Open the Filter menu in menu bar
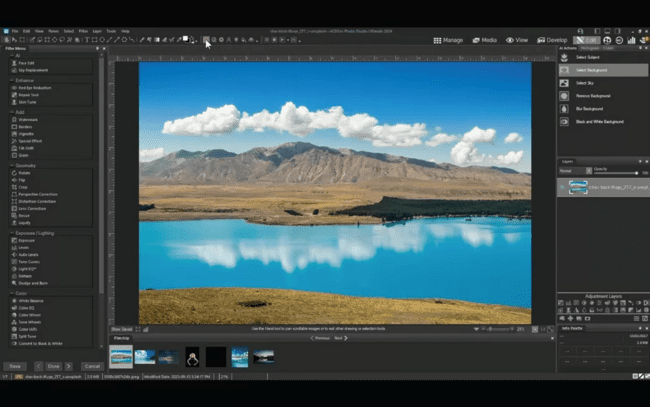Screen dimensions: 650x407 tap(83, 31)
